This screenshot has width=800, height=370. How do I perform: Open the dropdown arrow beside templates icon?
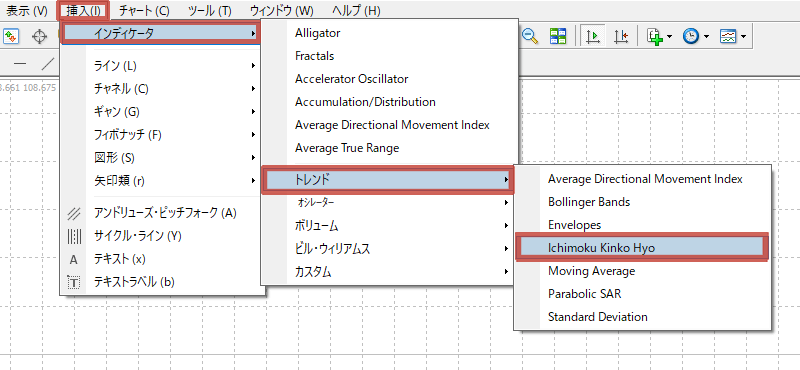pyautogui.click(x=743, y=36)
